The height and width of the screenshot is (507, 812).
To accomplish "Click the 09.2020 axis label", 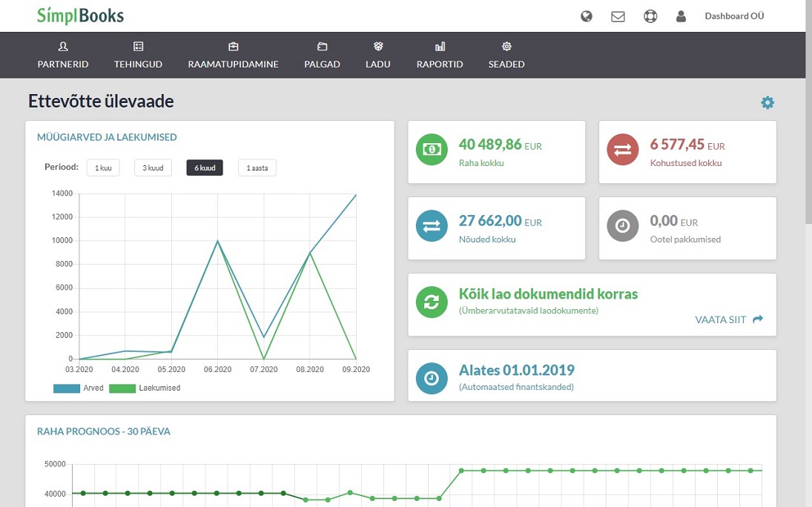I will pyautogui.click(x=356, y=369).
